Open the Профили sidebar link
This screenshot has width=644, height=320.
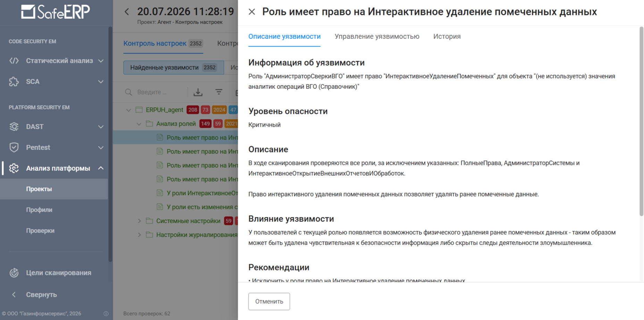(x=39, y=210)
